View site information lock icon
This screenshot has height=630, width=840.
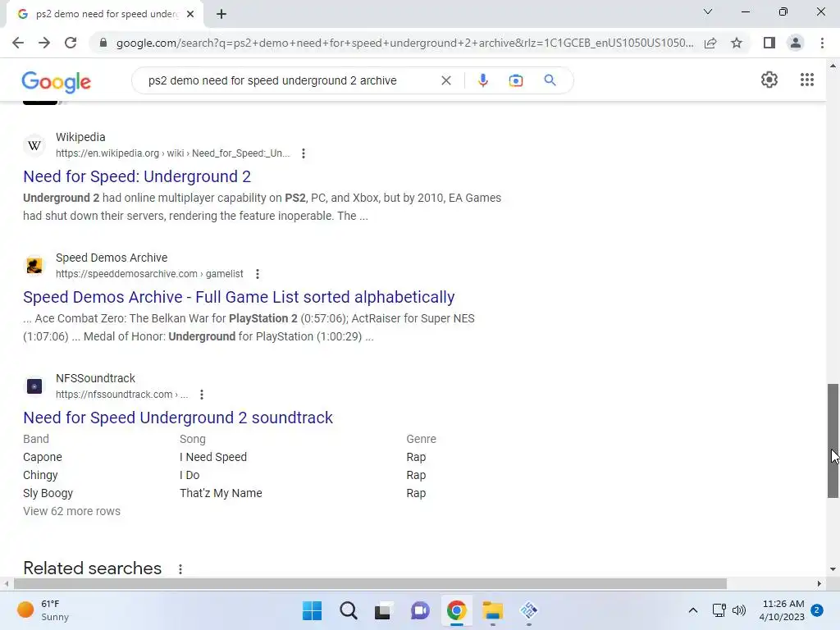103,43
